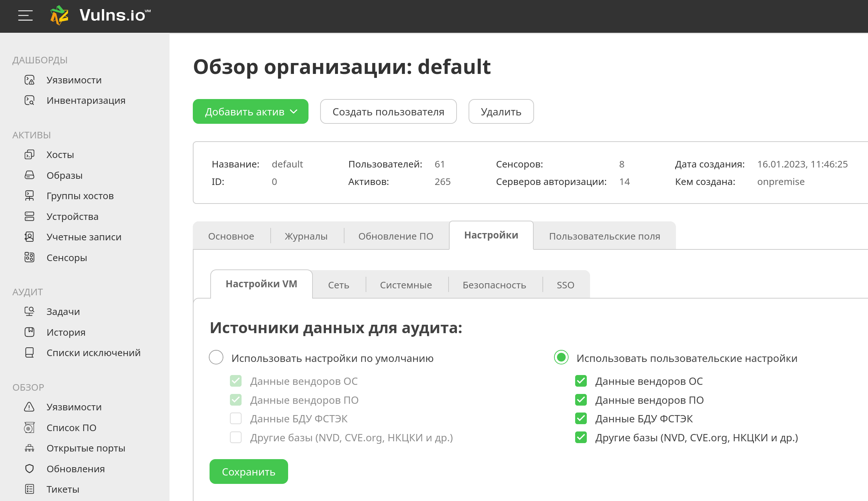Uncheck custom 'Данные БДУ ФСТЭК' checkbox
This screenshot has width=868, height=501.
[x=581, y=418]
